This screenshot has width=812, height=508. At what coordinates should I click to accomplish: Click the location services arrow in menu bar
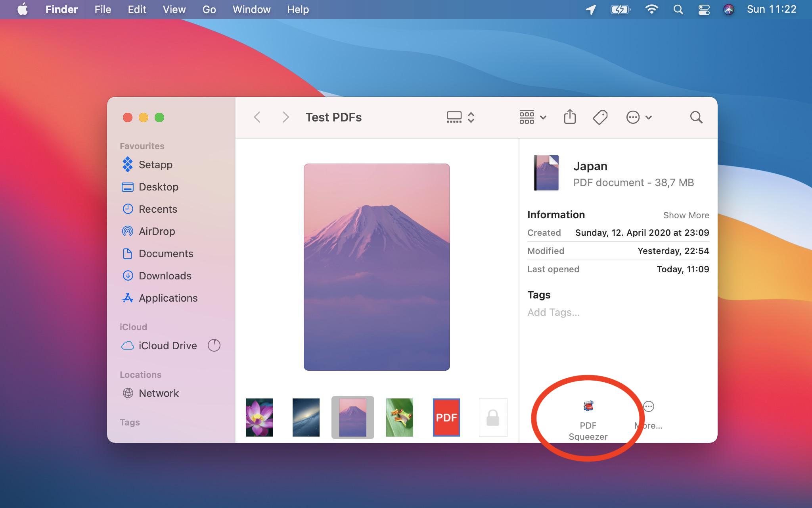591,9
